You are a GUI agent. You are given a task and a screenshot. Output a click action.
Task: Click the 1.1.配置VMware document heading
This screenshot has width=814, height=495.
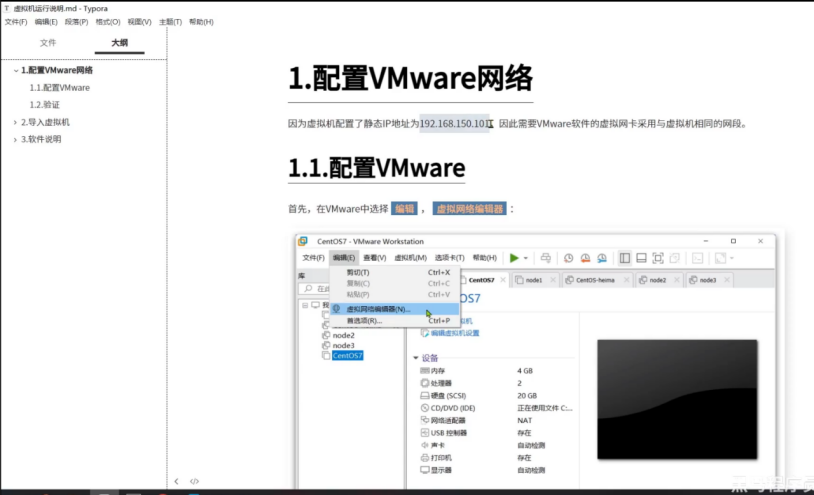(376, 168)
